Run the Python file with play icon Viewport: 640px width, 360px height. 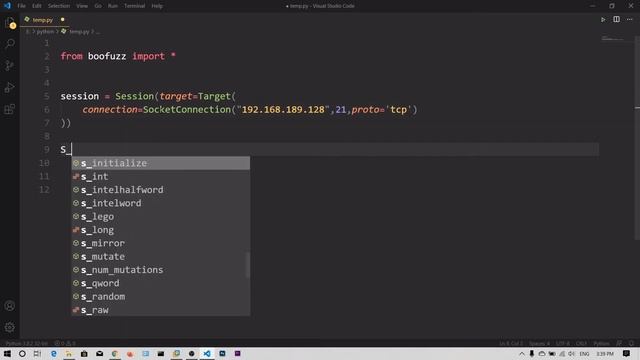(x=603, y=19)
